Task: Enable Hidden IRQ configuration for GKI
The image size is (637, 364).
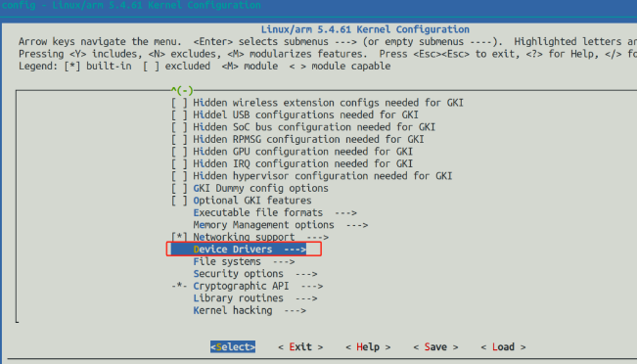Action: (179, 163)
